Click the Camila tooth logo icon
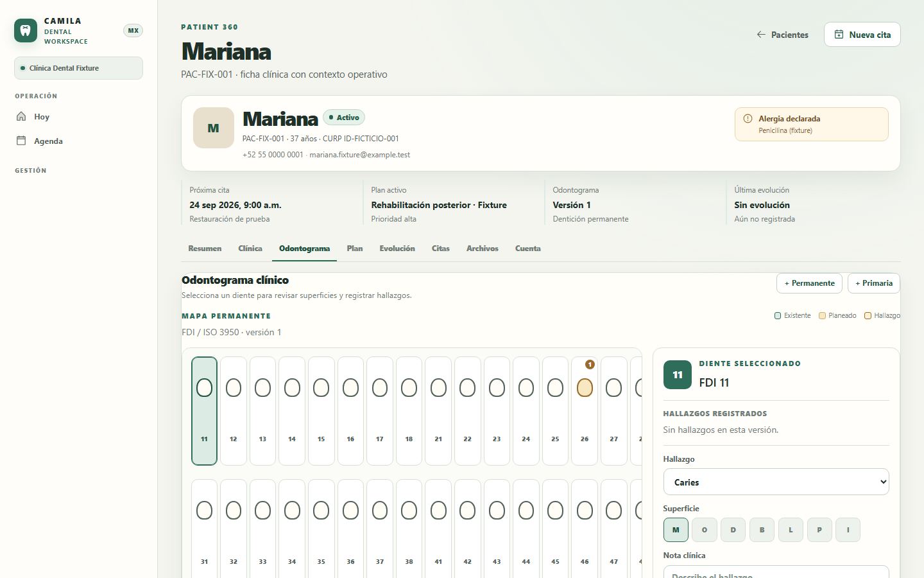 26,30
